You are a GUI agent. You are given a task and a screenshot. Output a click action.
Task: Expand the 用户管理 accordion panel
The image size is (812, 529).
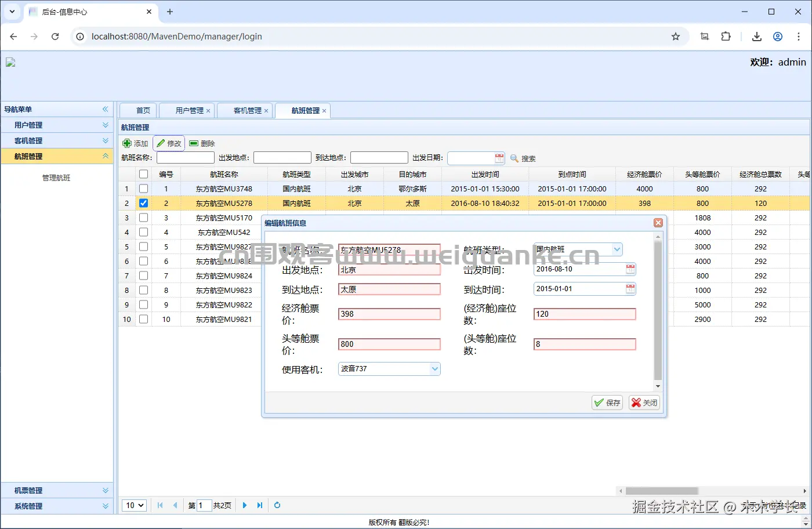tap(57, 125)
